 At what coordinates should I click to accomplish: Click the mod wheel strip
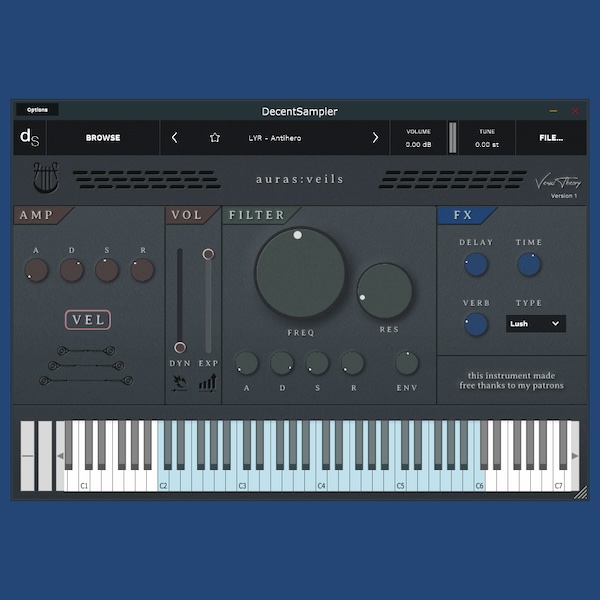[x=45, y=456]
